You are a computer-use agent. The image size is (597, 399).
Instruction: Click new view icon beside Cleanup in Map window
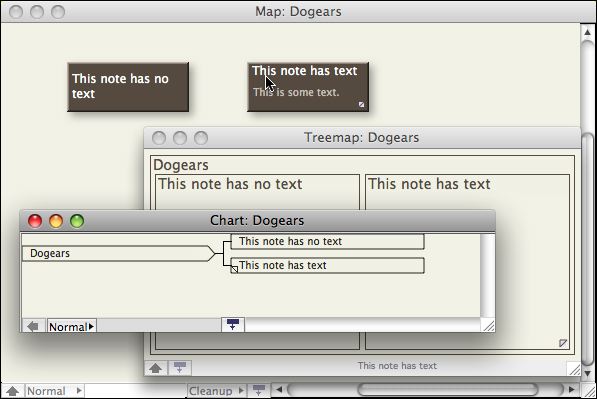coord(259,390)
